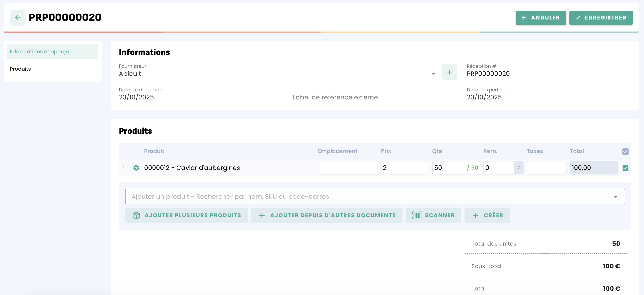Grab the drag handle on product row
The image size is (644, 295).
tap(125, 168)
